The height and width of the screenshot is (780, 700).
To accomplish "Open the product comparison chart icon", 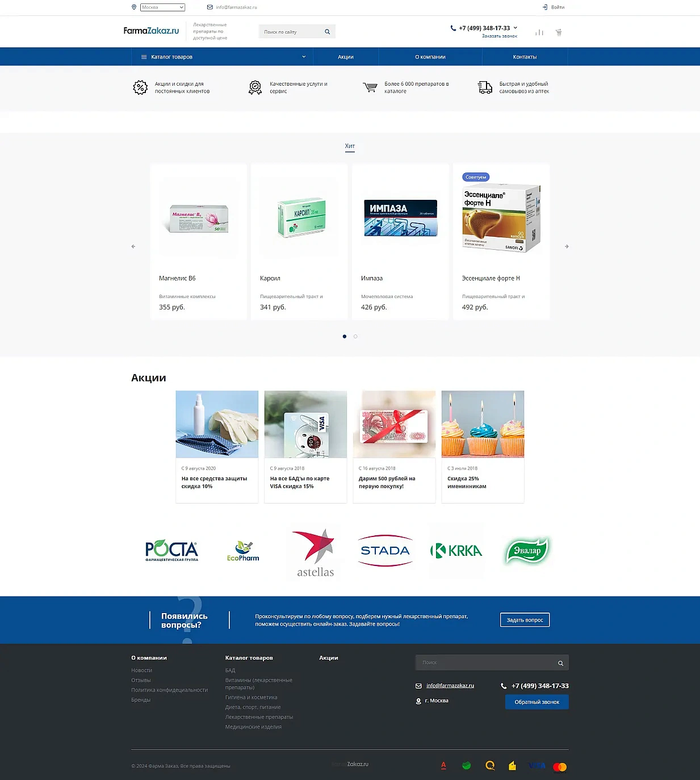I will click(539, 32).
